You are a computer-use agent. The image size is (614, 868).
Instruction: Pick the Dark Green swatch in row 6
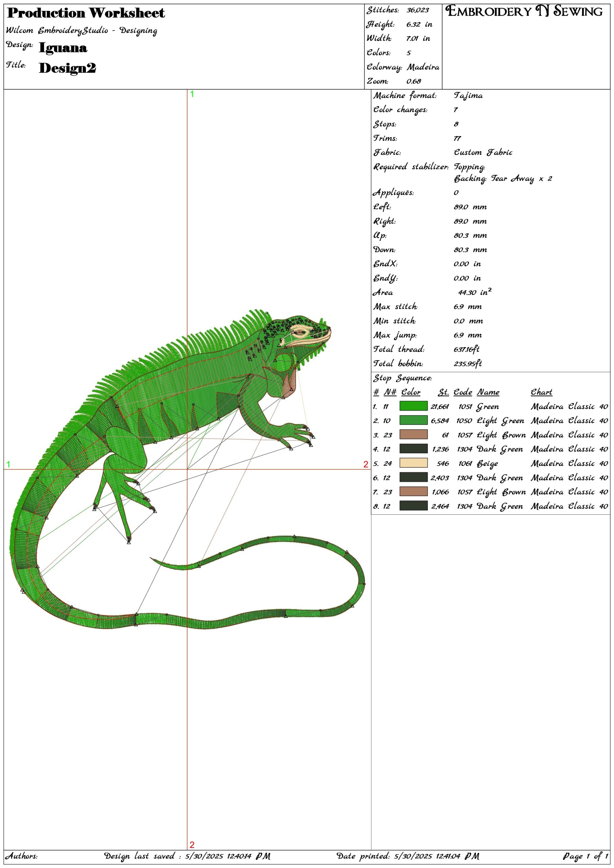(414, 477)
